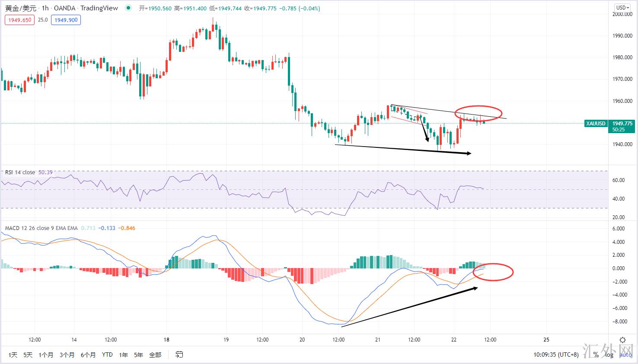Image resolution: width=638 pixels, height=364 pixels.
Task: Click the red sell price 1949.650 button
Action: 19,20
